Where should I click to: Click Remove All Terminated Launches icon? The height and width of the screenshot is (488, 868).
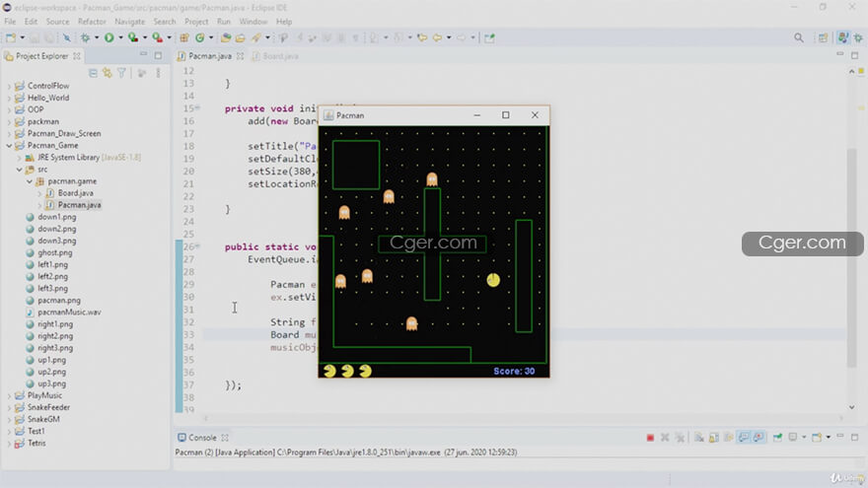pos(680,438)
